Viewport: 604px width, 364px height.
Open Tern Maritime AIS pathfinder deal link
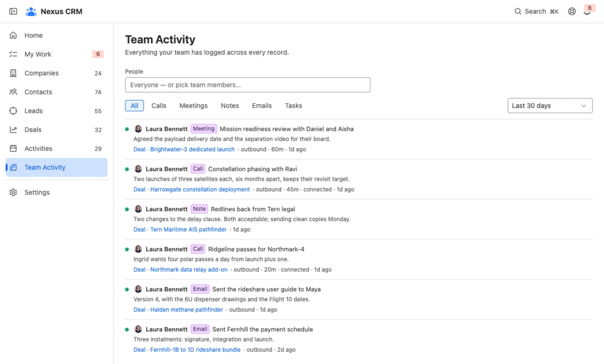[180, 229]
